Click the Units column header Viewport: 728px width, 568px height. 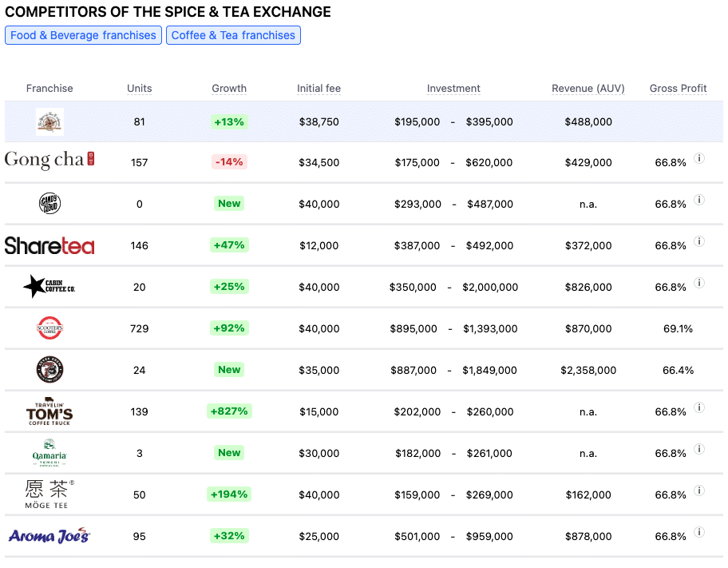(x=139, y=89)
